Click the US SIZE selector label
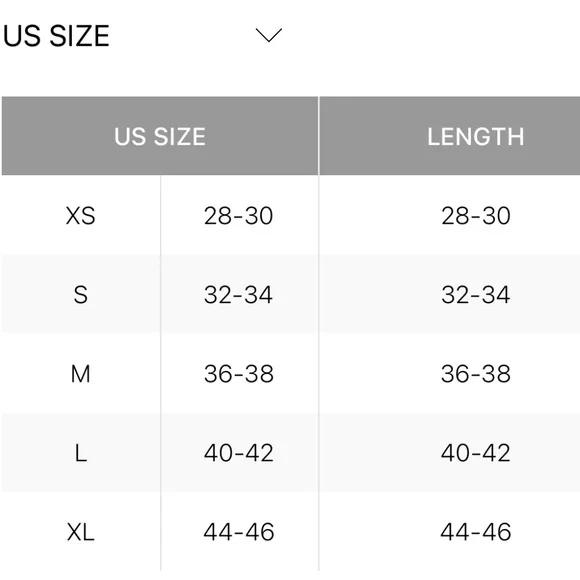580x580 pixels. pos(56,36)
